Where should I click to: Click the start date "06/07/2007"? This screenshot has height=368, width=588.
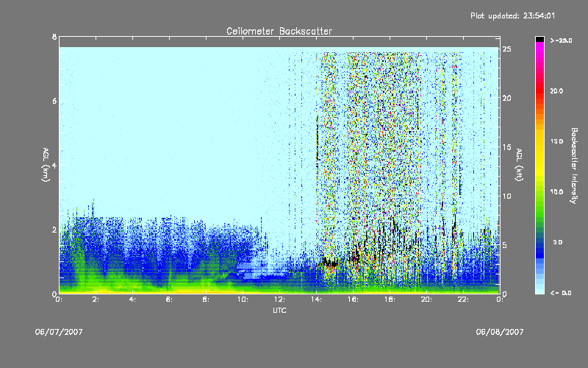coord(59,332)
